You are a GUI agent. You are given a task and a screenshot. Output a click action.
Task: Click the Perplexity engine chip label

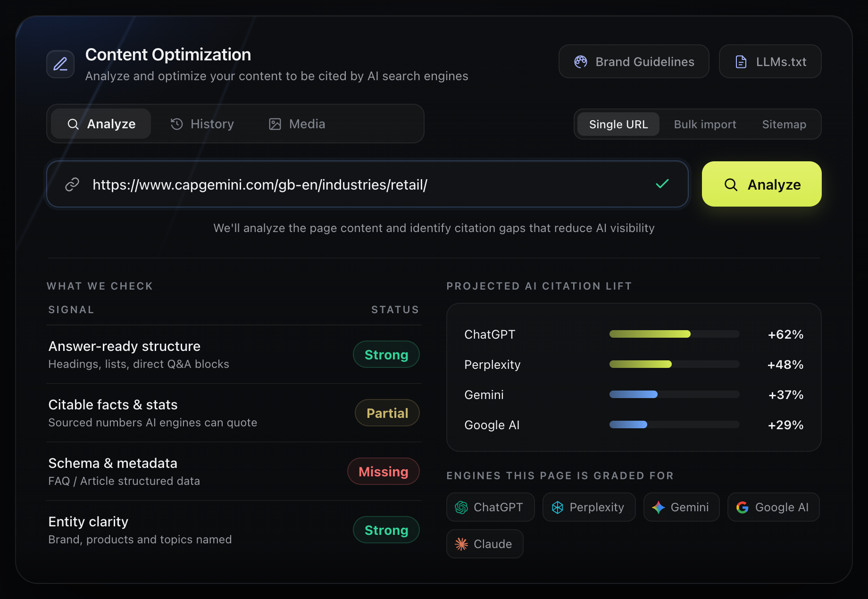tap(597, 507)
